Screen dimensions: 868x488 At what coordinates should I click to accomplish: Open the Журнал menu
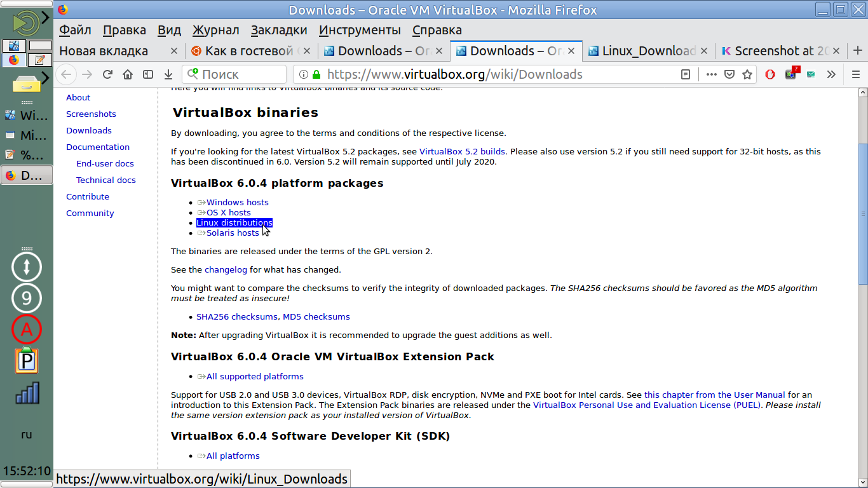point(216,30)
